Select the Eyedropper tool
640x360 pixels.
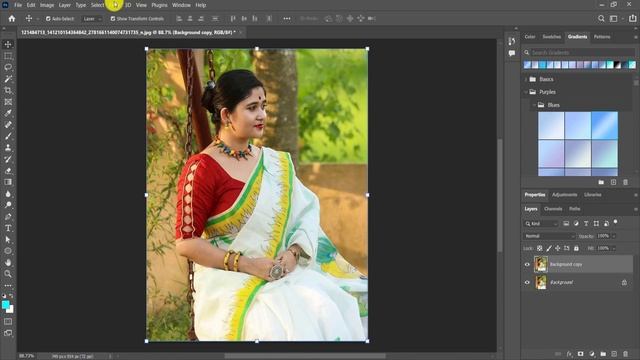click(8, 113)
